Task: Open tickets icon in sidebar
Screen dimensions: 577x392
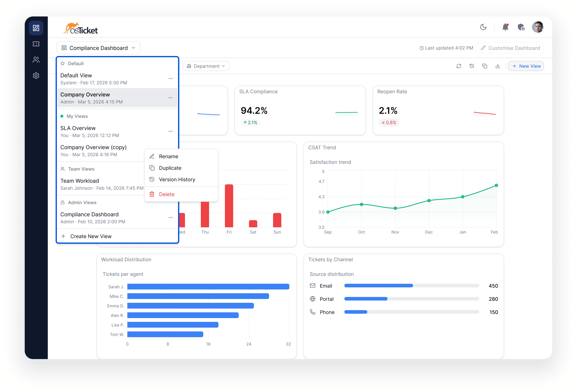Action: pyautogui.click(x=36, y=44)
